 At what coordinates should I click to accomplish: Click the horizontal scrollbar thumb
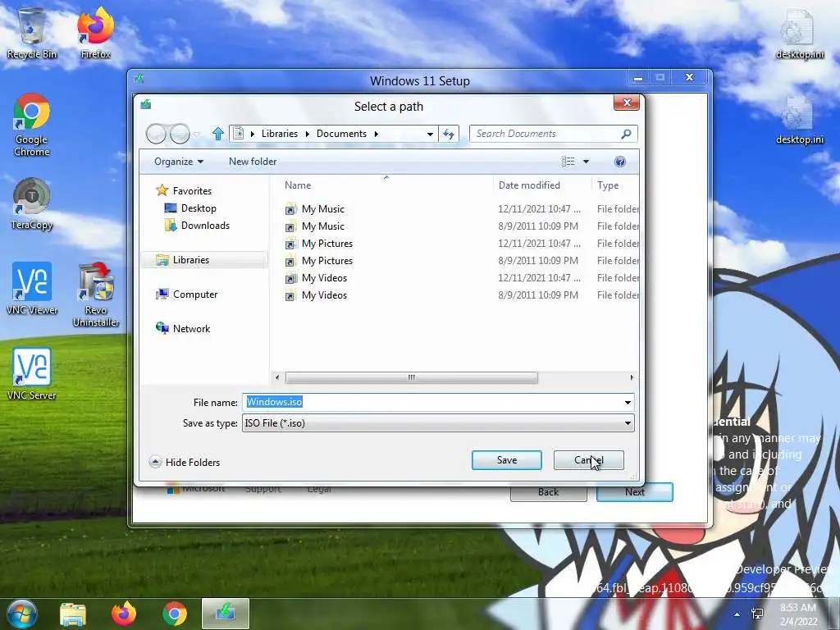(x=412, y=377)
